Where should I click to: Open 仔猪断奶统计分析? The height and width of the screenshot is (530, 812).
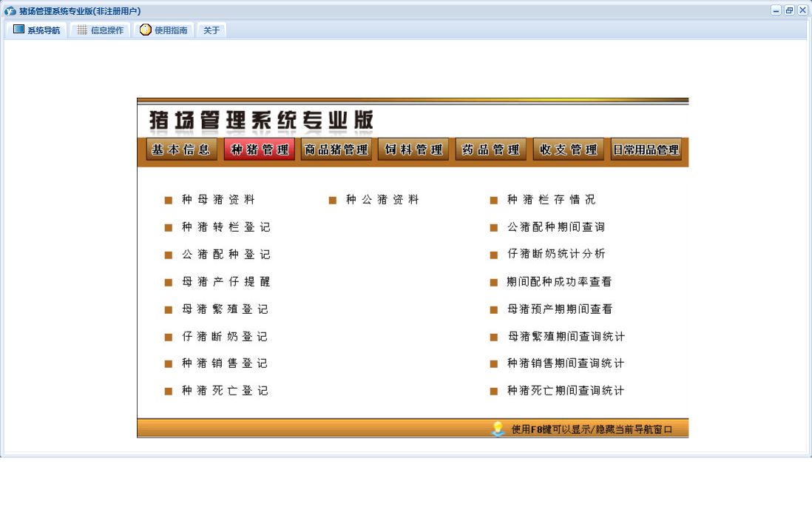[555, 254]
